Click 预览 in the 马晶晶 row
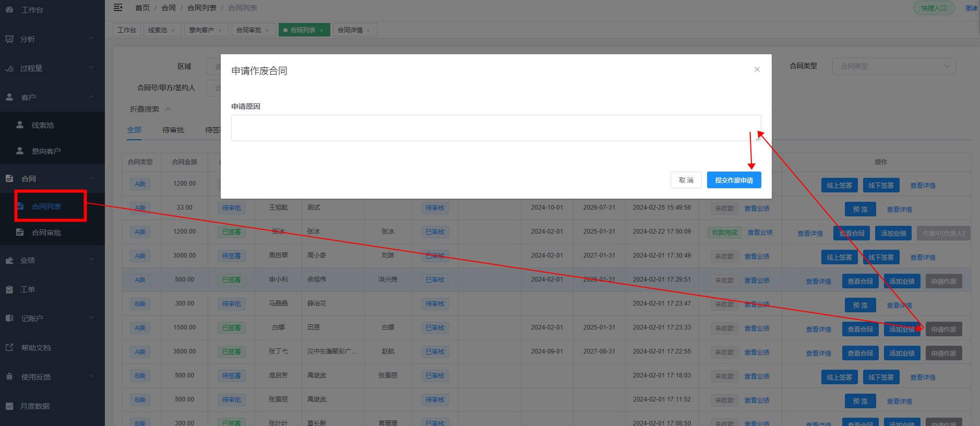980x426 pixels. tap(860, 305)
